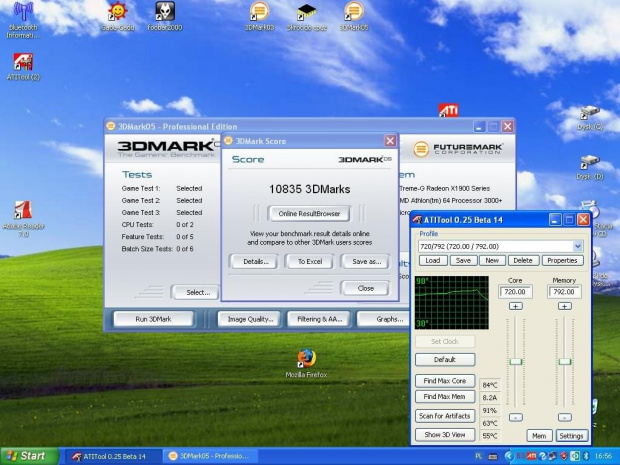Viewport: 620px width, 465px height.
Task: Click the network computers tray icon
Action: tap(553, 456)
